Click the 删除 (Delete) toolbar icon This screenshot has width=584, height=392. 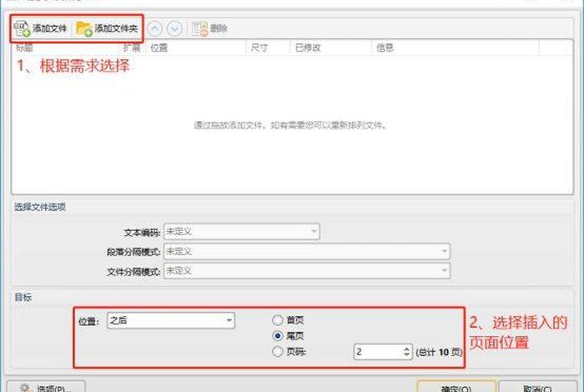pos(209,28)
